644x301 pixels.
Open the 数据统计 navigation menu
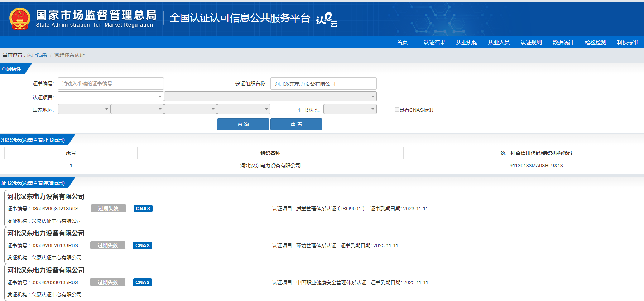563,42
